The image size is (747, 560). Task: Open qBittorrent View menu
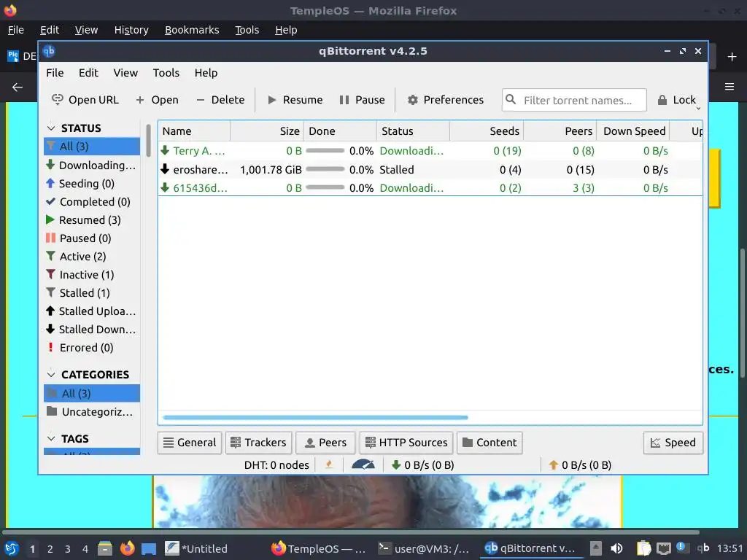(x=125, y=73)
